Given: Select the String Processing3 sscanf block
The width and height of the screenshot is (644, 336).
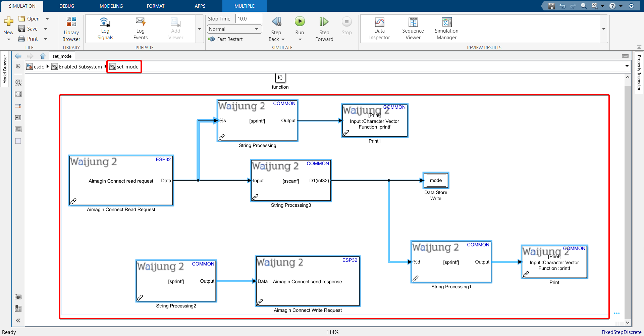Looking at the screenshot, I should click(291, 181).
